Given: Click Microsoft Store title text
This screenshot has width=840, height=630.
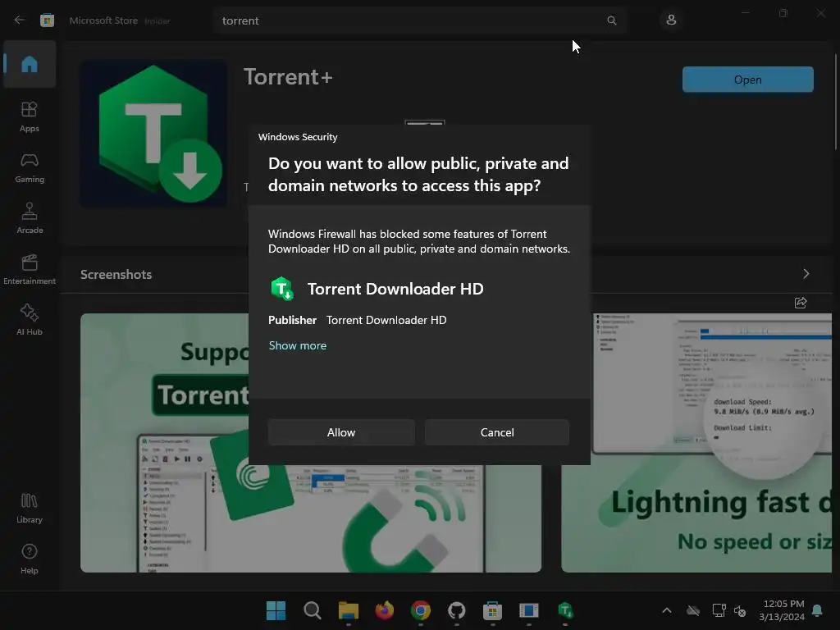Looking at the screenshot, I should tap(103, 21).
